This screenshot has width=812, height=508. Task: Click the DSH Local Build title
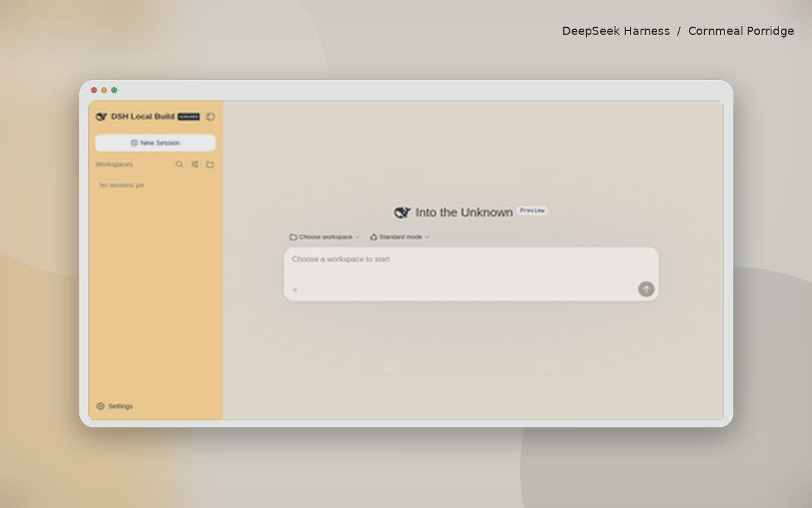[x=143, y=117]
